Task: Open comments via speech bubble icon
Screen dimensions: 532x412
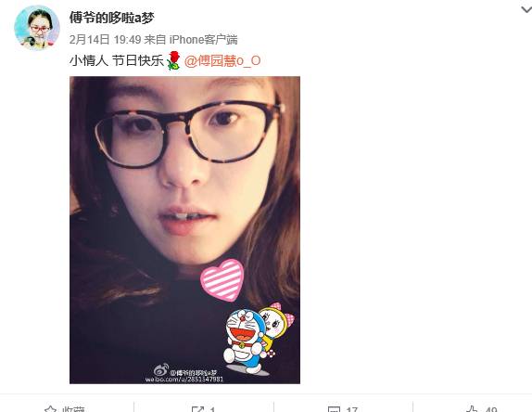Action: pos(334,409)
